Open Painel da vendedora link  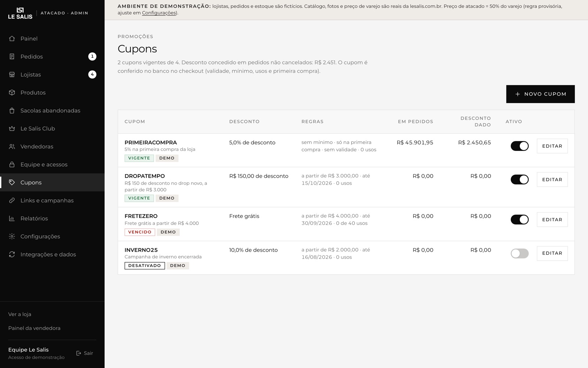(34, 328)
